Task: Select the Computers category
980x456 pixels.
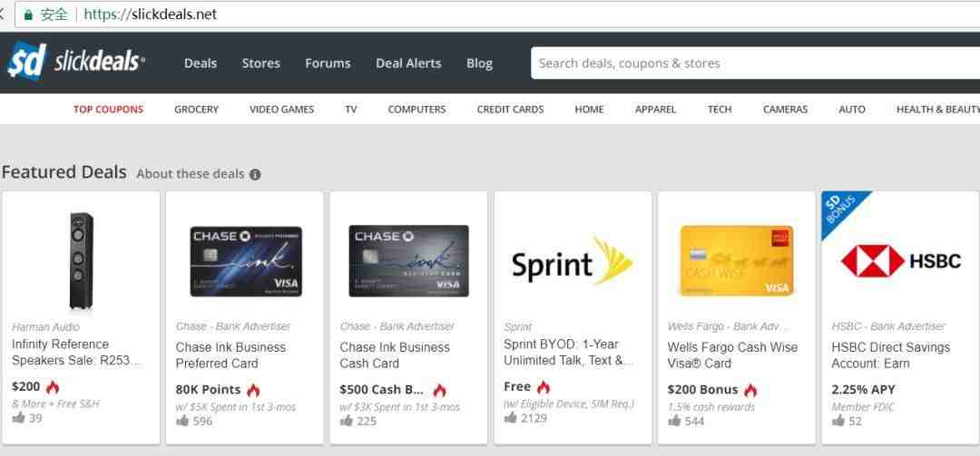Action: point(416,110)
